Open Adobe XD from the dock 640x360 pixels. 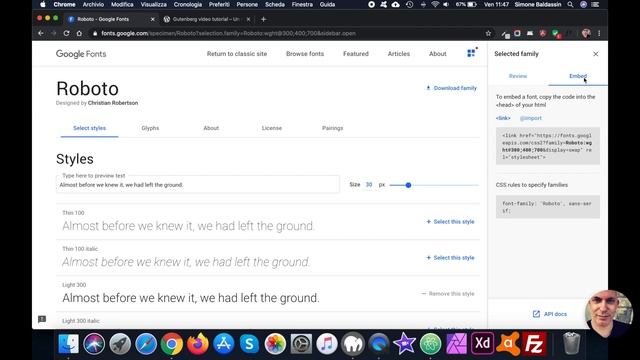point(482,344)
